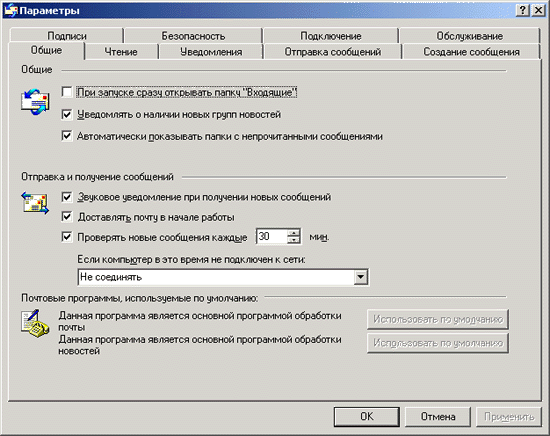Click the Параметры title bar app icon
The width and height of the screenshot is (550, 436).
point(11,11)
